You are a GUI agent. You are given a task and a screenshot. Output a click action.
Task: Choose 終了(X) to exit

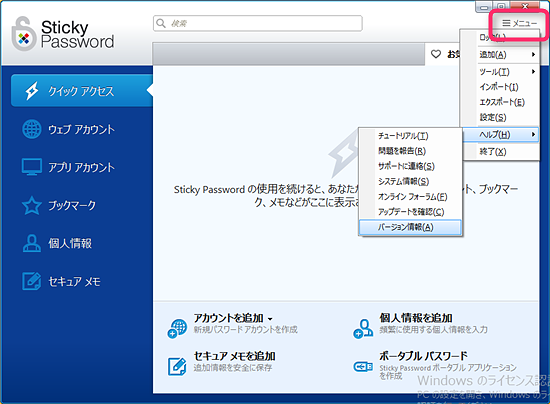[x=500, y=152]
